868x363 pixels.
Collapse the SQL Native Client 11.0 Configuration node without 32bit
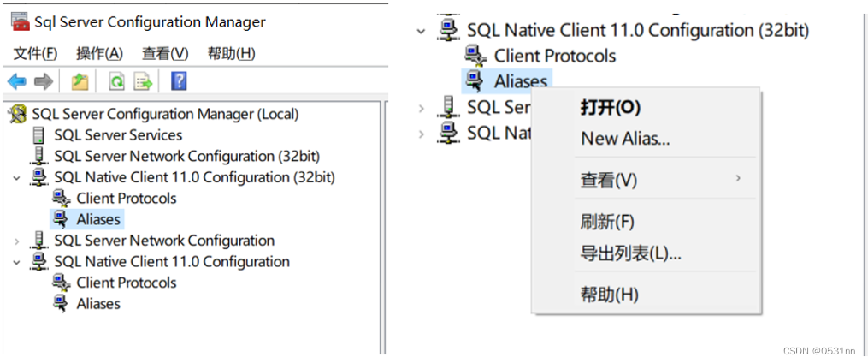[16, 262]
